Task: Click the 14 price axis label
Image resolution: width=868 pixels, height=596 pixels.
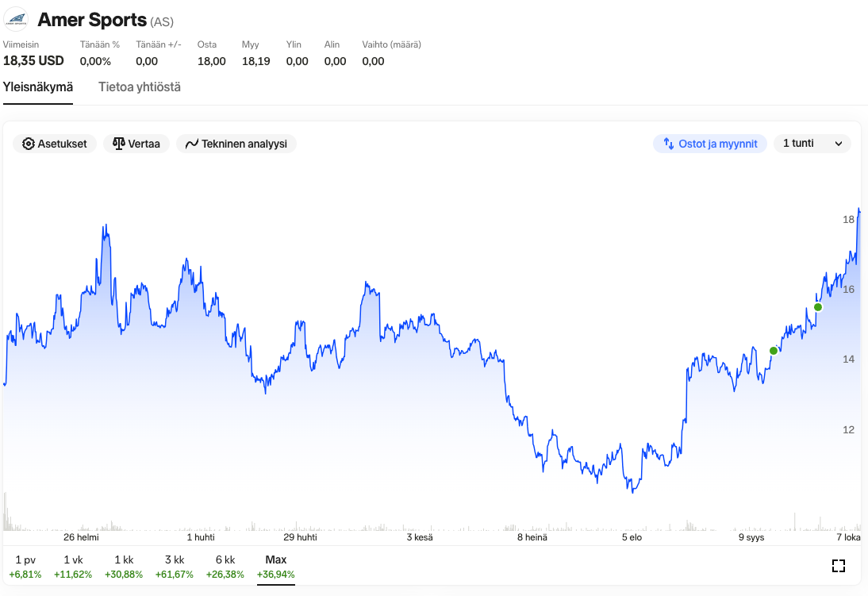Action: [849, 360]
